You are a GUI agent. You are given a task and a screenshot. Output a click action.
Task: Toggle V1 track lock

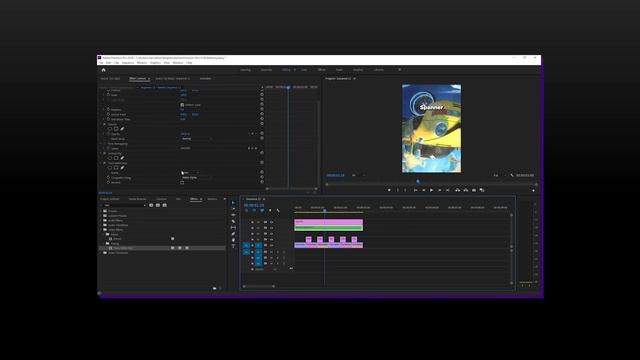252,245
